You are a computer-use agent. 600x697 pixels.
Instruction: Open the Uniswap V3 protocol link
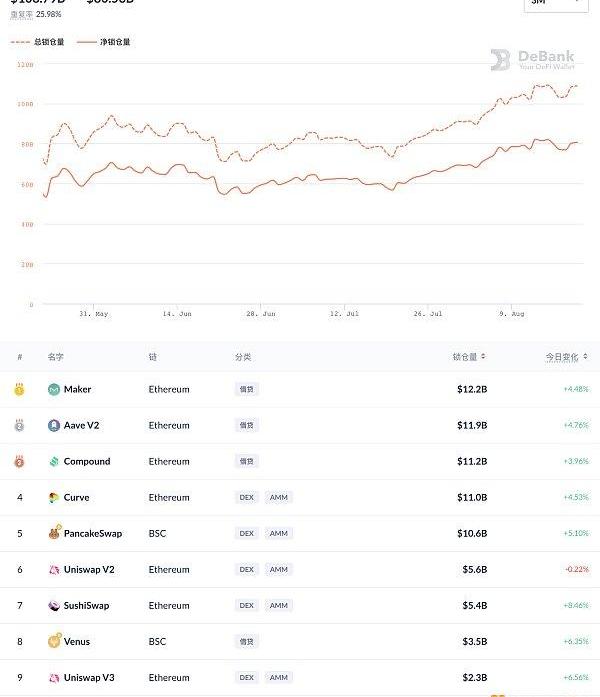[x=89, y=677]
